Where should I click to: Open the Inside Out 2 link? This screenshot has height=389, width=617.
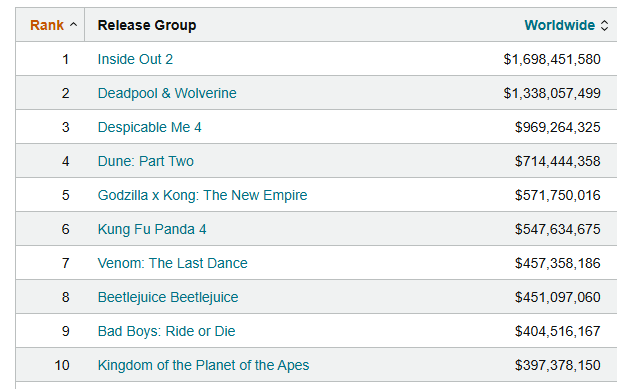point(135,59)
